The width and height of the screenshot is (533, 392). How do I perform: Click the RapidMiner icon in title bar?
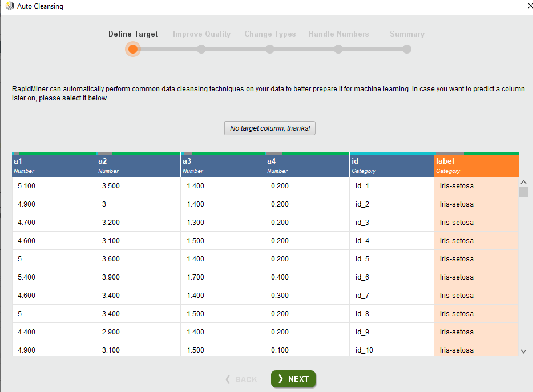coord(10,6)
